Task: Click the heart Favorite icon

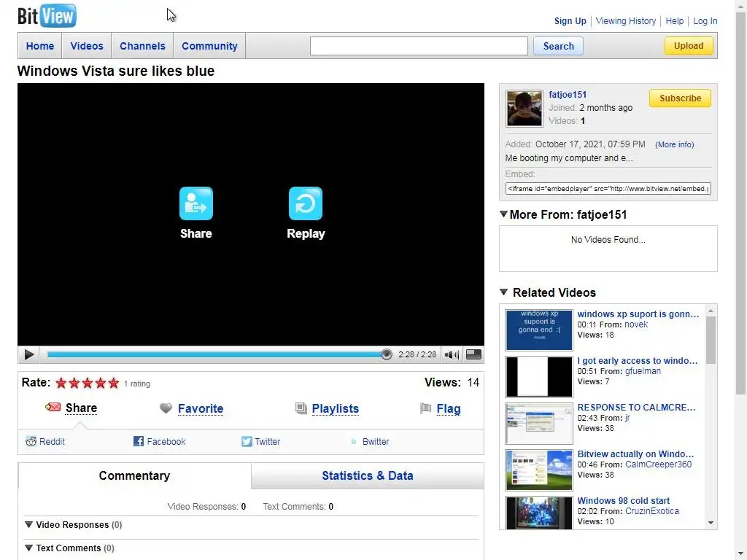Action: (x=166, y=408)
